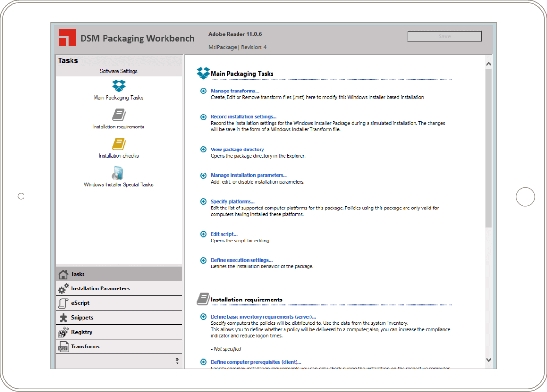Click arrow icon next to Edit script
This screenshot has width=547, height=392.
tap(203, 234)
